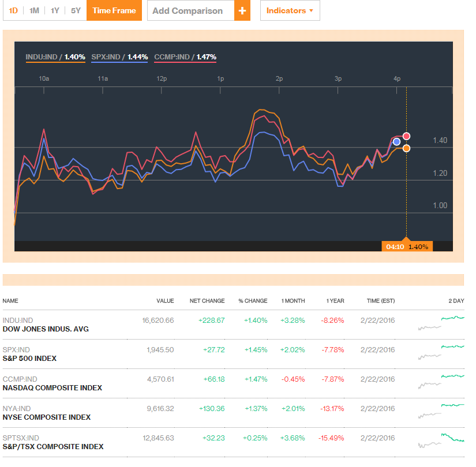This screenshot has height=467, width=476.
Task: Click the 4p time axis label
Action: click(397, 79)
